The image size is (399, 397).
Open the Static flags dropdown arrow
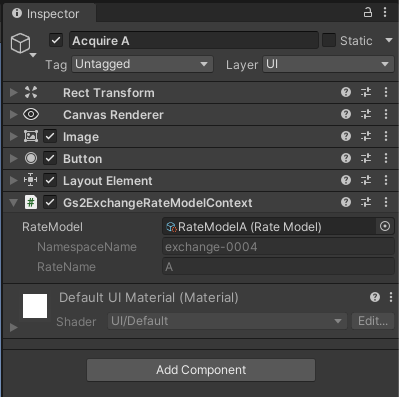(x=389, y=40)
